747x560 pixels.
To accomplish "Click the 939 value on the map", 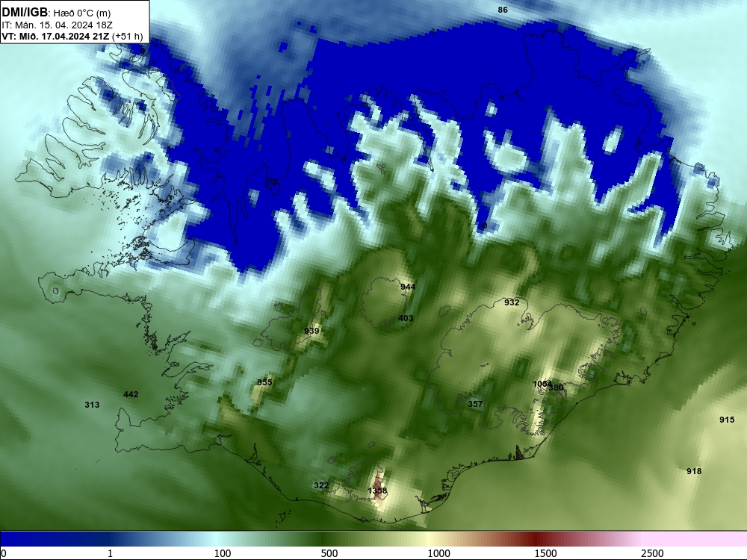I will [x=311, y=331].
